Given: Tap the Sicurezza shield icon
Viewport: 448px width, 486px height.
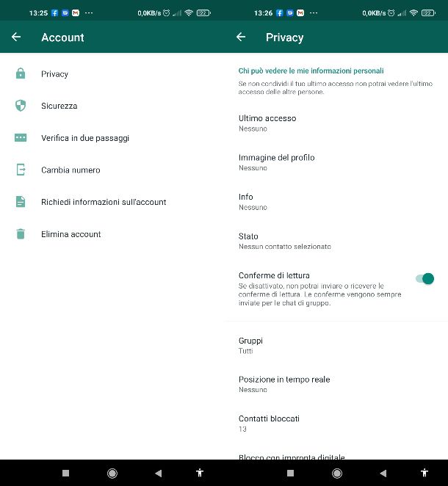Looking at the screenshot, I should pyautogui.click(x=21, y=106).
